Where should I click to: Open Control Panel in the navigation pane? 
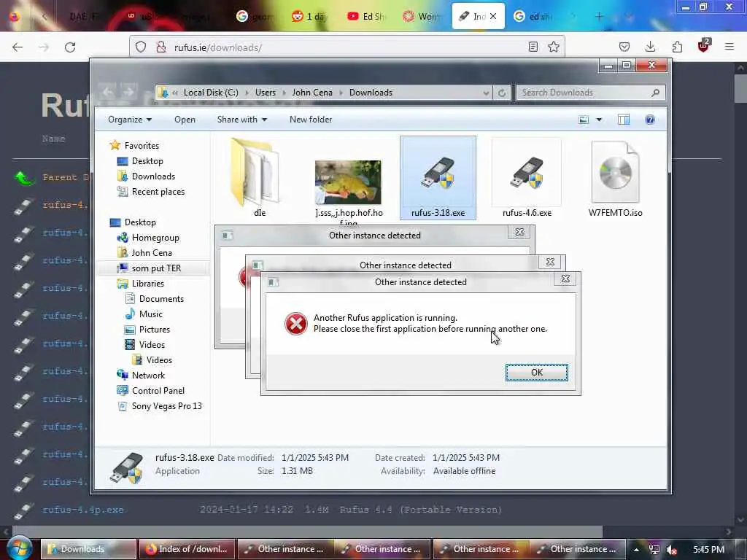[x=158, y=391]
